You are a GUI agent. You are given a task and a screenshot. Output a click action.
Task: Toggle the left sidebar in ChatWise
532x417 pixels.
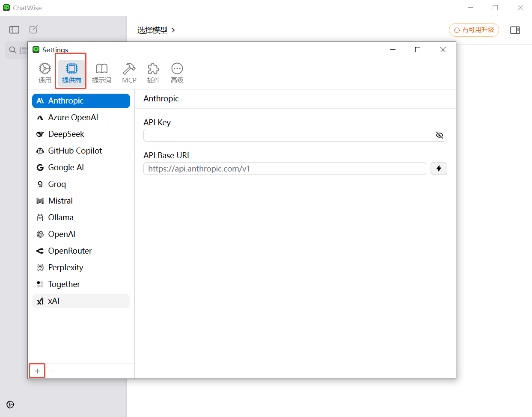pos(15,30)
